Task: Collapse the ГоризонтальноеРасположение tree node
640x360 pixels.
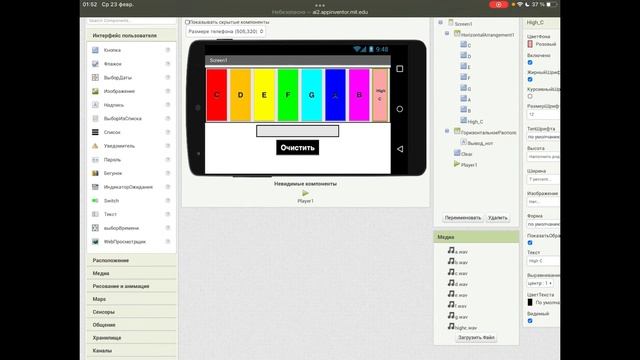Action: tap(447, 131)
